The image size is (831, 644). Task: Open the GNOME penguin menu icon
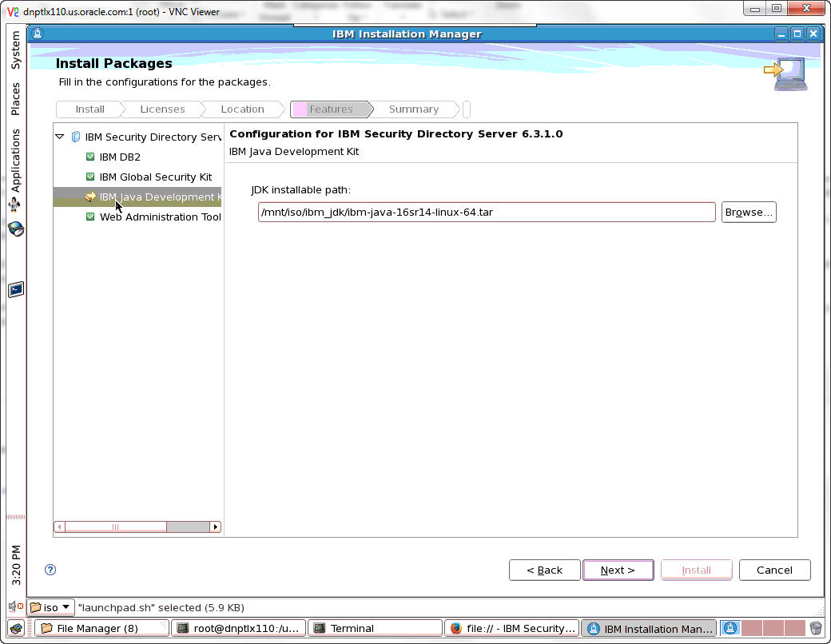pyautogui.click(x=14, y=205)
